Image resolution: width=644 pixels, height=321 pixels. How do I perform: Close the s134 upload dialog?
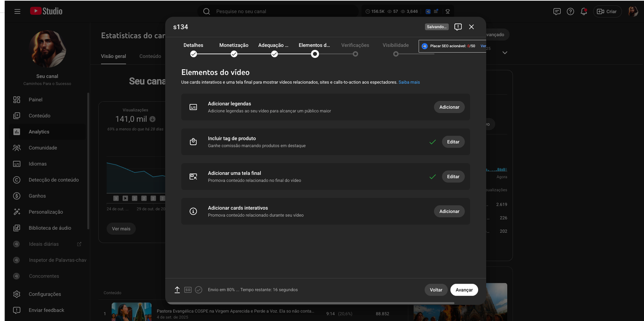click(x=471, y=27)
